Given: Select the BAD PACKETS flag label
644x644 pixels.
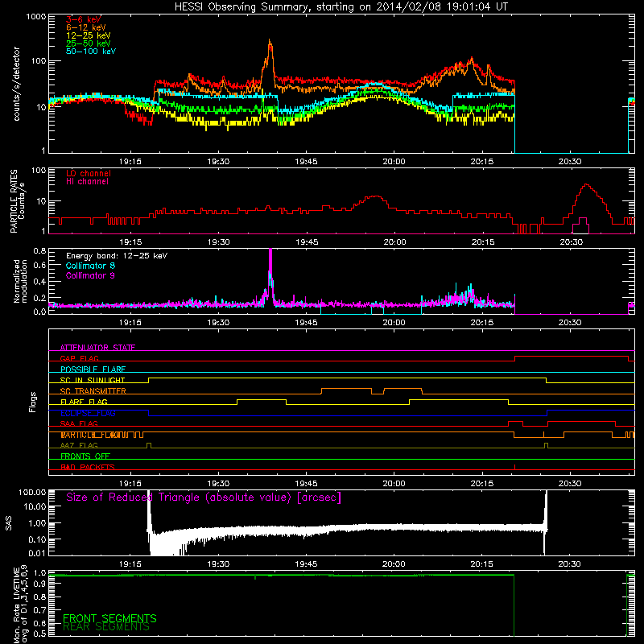Looking at the screenshot, I should (88, 467).
